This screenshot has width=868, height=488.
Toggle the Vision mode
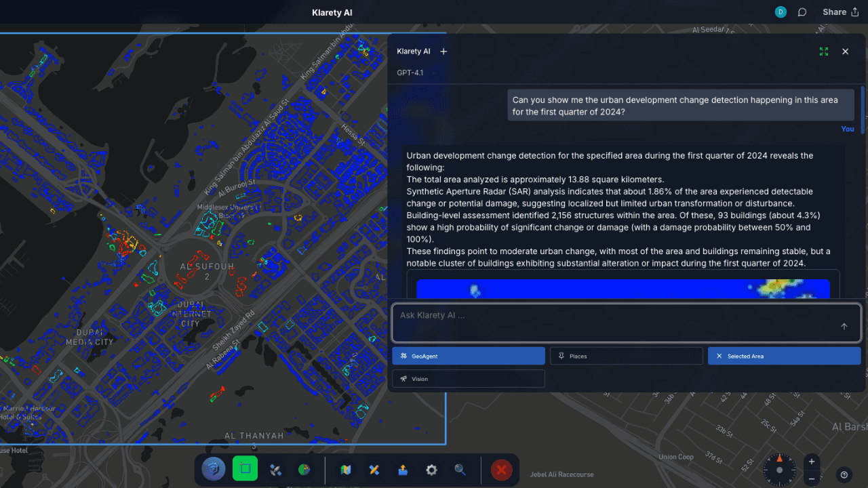(x=469, y=379)
